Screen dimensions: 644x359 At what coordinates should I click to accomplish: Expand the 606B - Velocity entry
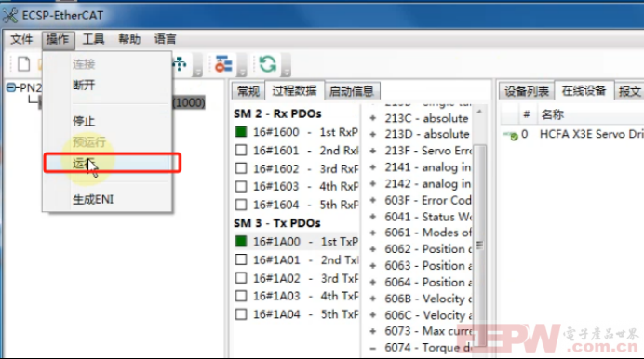pos(373,299)
